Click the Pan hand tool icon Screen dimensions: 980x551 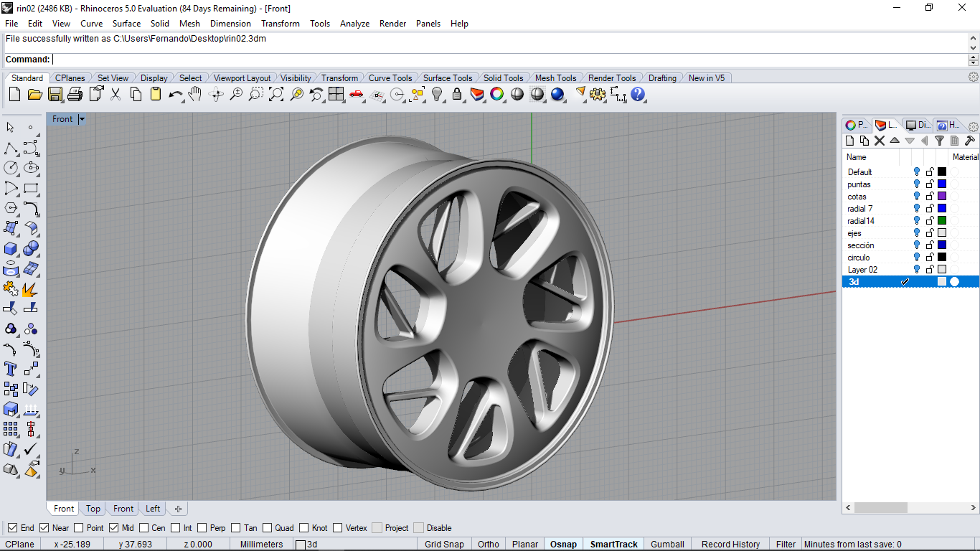coord(195,94)
